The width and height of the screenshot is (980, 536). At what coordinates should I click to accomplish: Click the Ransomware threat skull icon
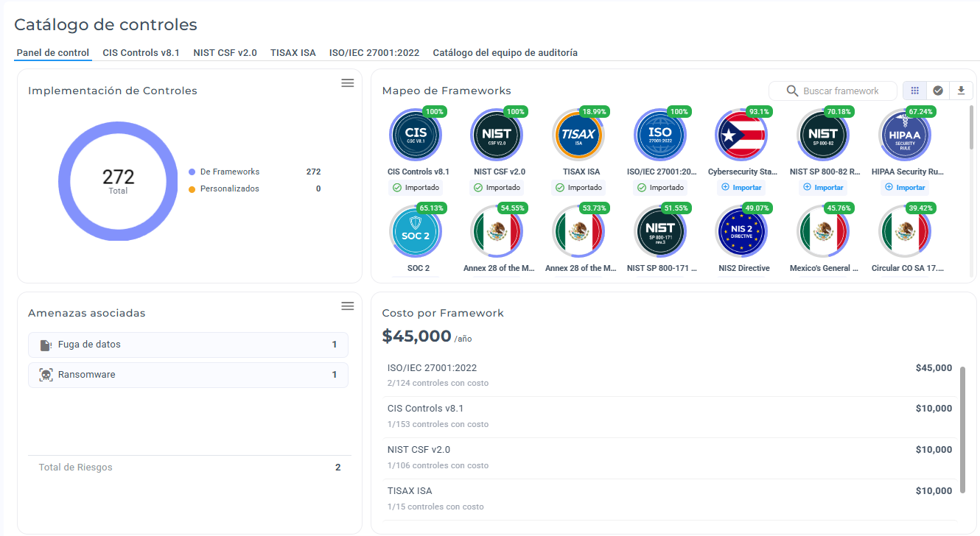46,375
